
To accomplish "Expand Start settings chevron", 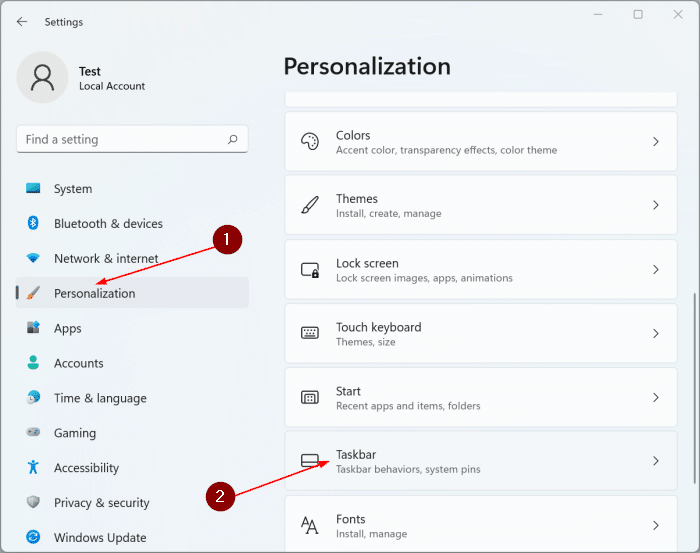I will coord(655,397).
